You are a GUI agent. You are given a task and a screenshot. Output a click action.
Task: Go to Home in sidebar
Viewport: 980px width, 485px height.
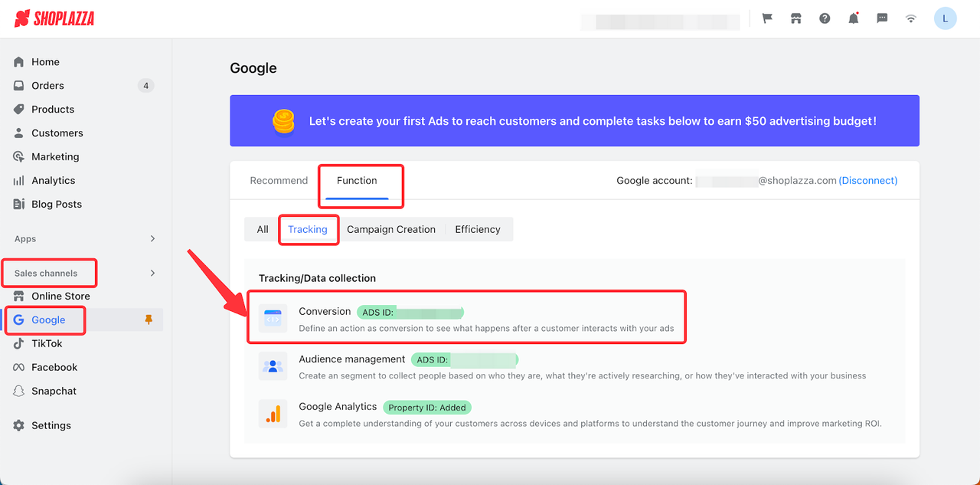45,62
